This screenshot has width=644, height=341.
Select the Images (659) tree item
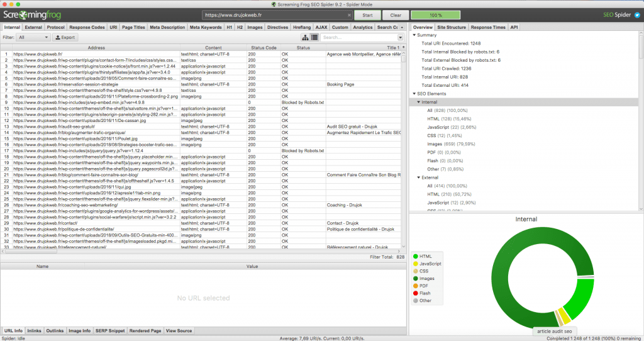451,144
